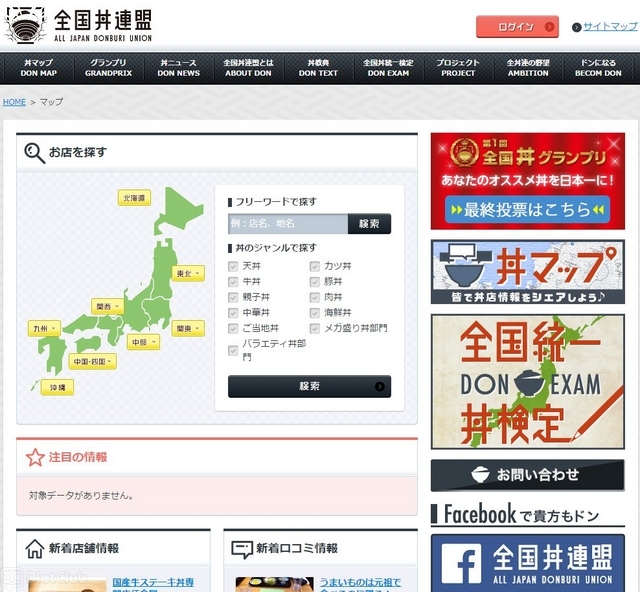Viewport: 640px width, 592px height.
Task: Open the DON NEWS menu item
Action: [x=179, y=68]
